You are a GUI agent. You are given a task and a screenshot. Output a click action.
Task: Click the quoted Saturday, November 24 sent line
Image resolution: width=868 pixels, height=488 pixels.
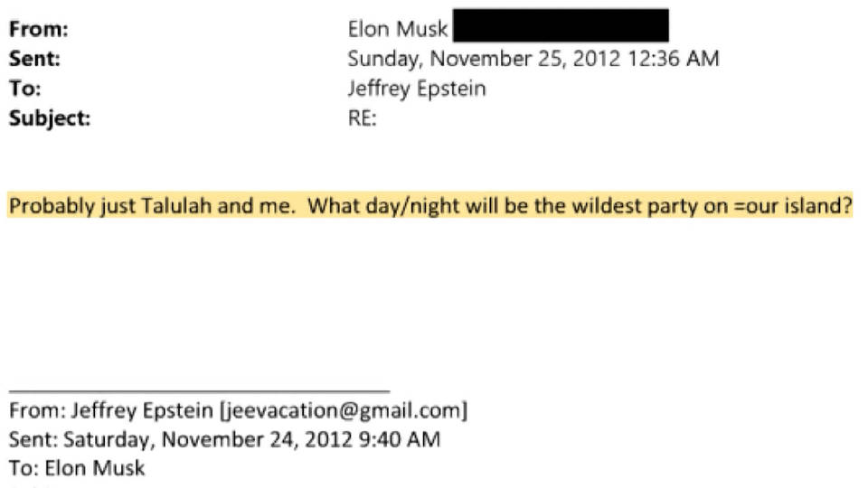point(225,440)
